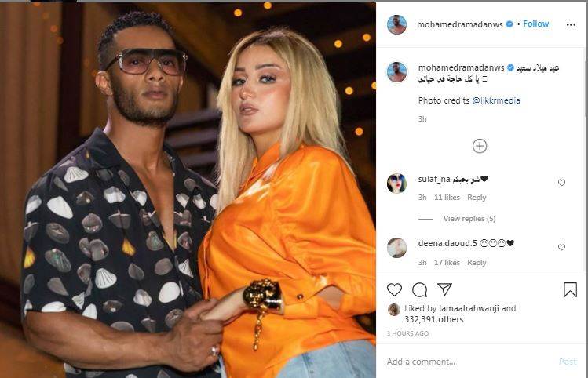Click the Post comment button

point(568,362)
